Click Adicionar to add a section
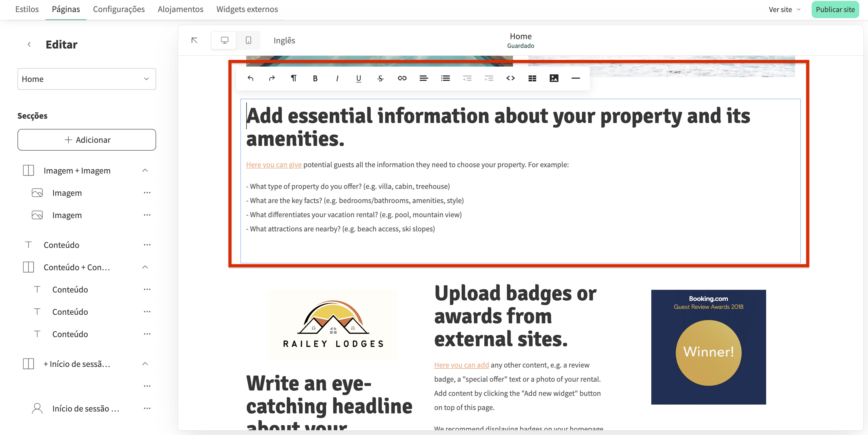This screenshot has height=435, width=868. coord(86,140)
